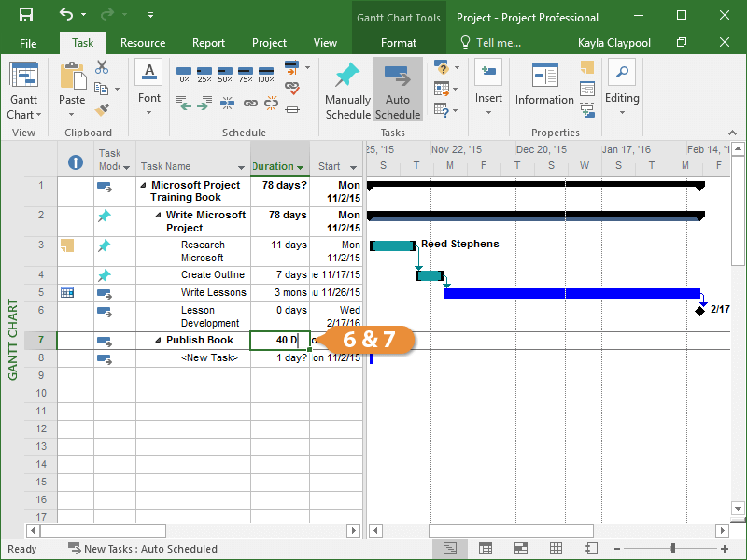747x560 pixels.
Task: Switch to Gantt Chart view in status bar
Action: [x=449, y=549]
